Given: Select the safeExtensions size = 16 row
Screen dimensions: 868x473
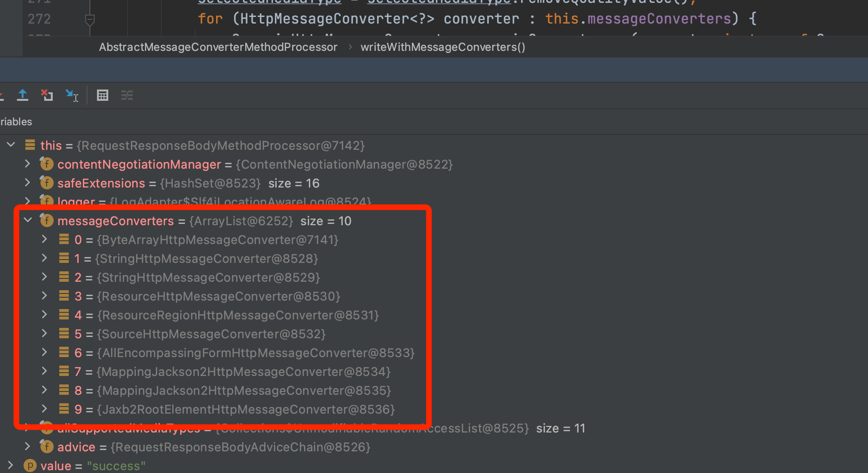Looking at the screenshot, I should point(434,183).
